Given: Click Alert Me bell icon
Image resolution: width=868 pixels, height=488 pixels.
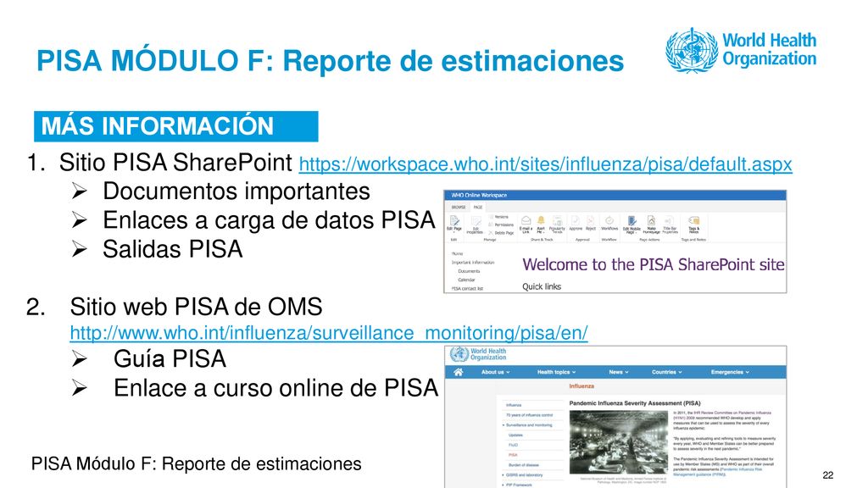Looking at the screenshot, I should click(541, 220).
